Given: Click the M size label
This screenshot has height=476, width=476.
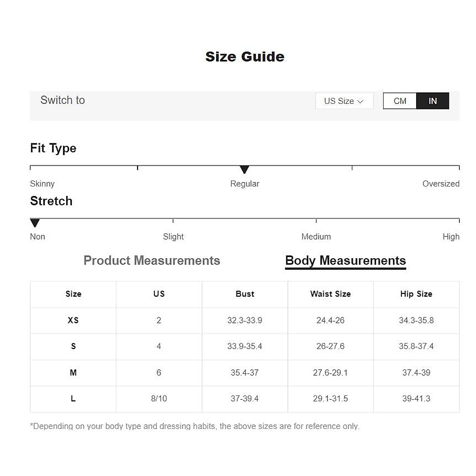Looking at the screenshot, I should click(73, 373).
